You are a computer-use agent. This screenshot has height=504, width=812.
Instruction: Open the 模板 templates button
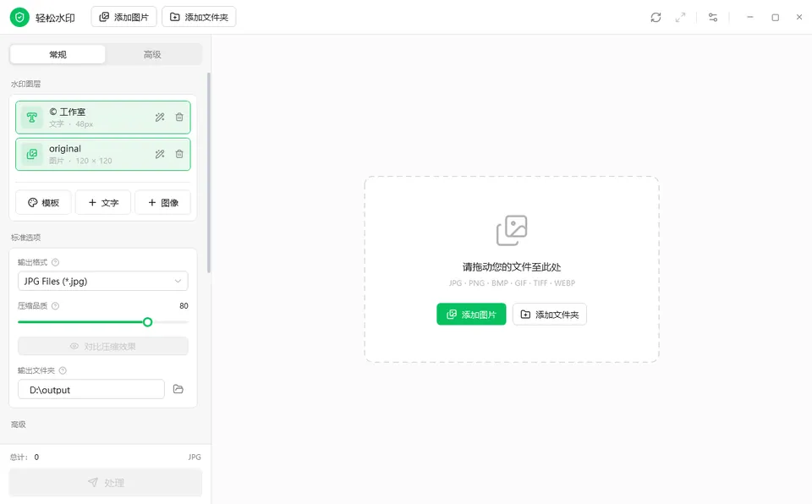tap(43, 203)
